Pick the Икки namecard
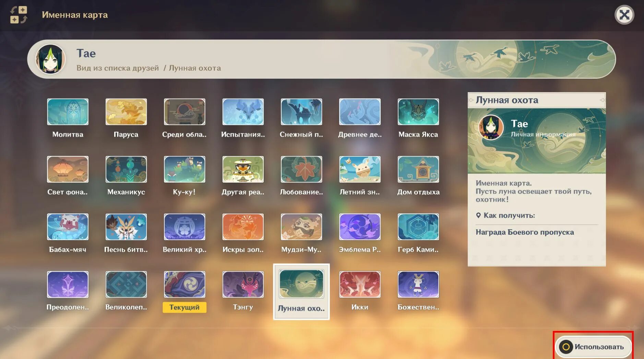 [x=360, y=285]
